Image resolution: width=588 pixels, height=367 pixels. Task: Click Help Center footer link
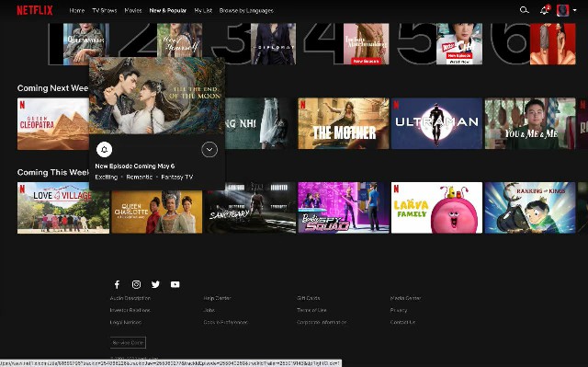pyautogui.click(x=217, y=298)
